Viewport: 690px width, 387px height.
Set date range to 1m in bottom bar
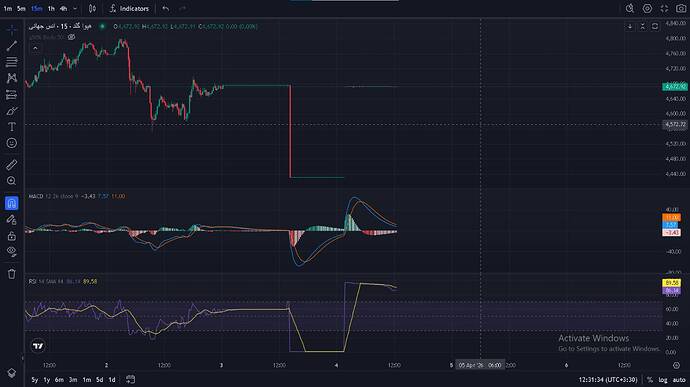(x=87, y=380)
